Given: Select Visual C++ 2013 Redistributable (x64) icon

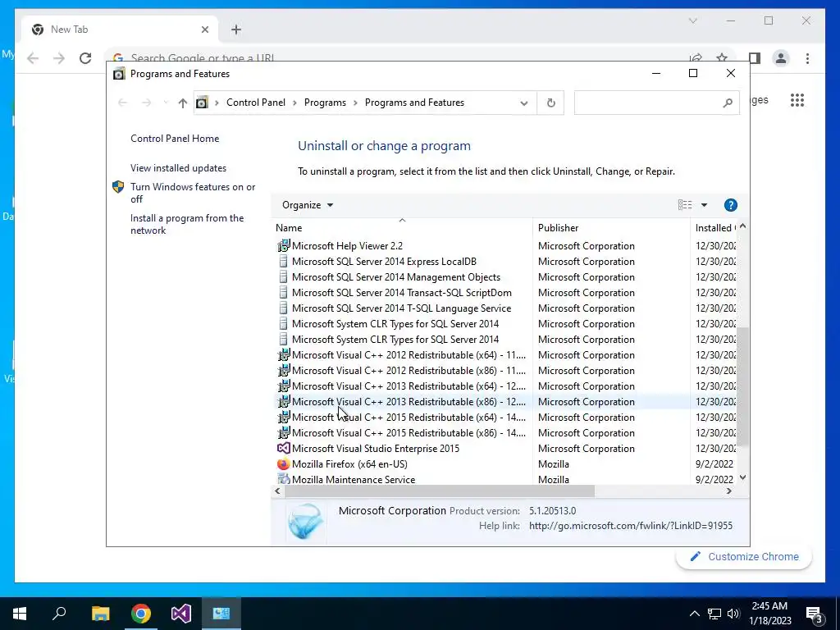Looking at the screenshot, I should (283, 386).
